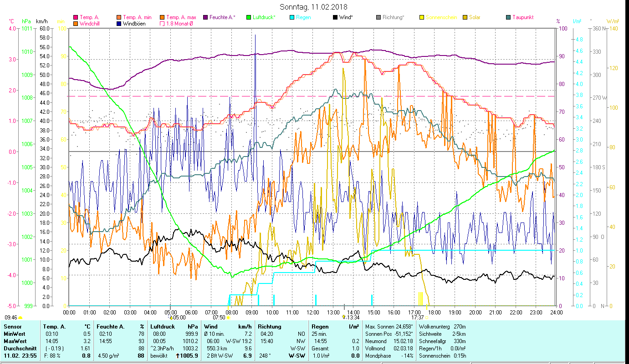This screenshot has width=629, height=364.
Task: Click the Temp. A. legend color square
Action: [76, 18]
